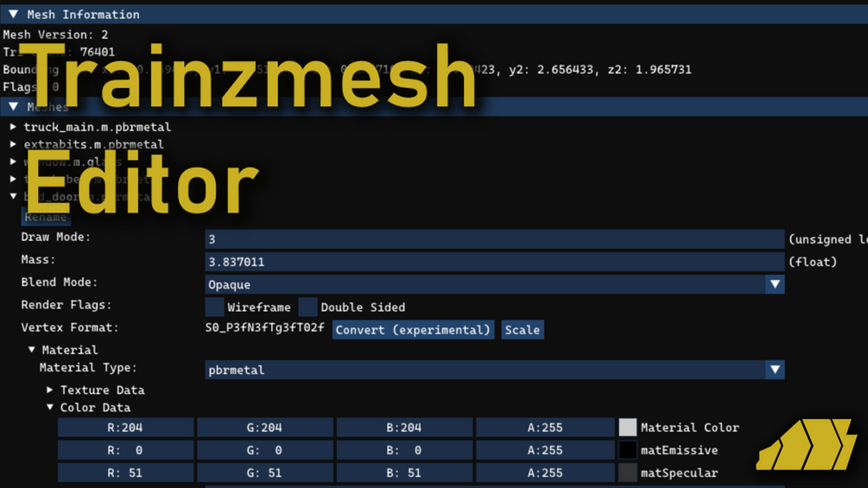
Task: Open the Material Type dropdown showing pbrmetal
Action: tap(494, 370)
